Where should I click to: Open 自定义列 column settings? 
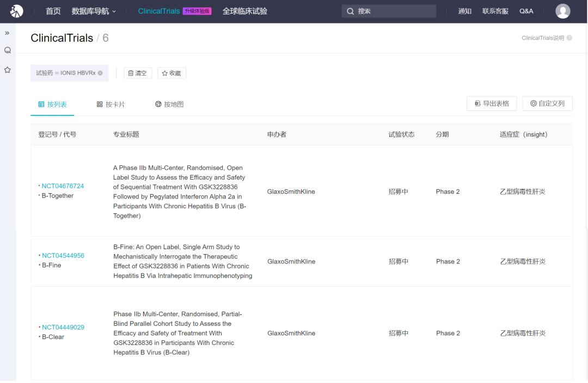(x=547, y=103)
